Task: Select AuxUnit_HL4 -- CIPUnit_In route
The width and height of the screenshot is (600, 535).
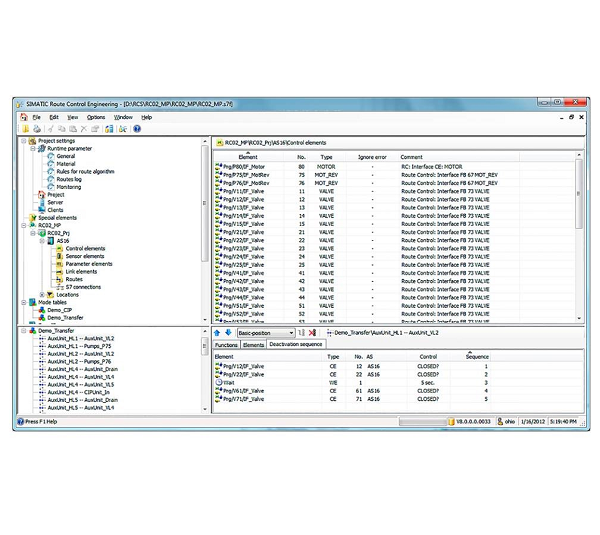Action: click(78, 392)
